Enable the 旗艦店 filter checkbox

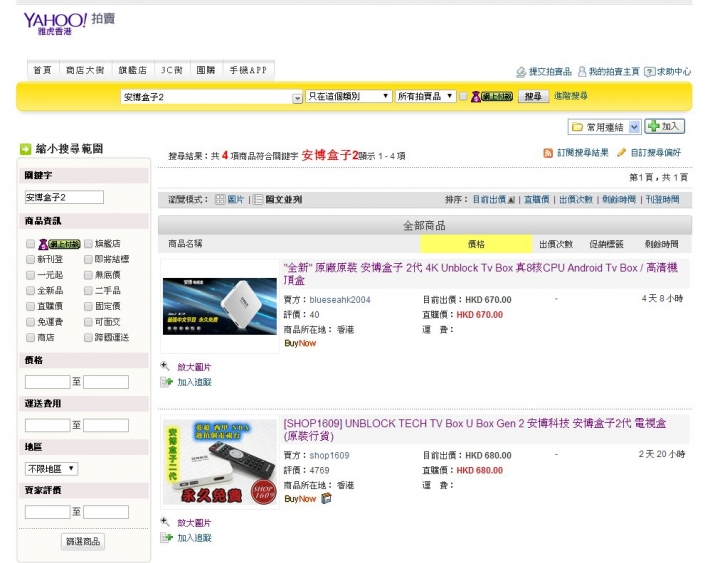(88, 243)
